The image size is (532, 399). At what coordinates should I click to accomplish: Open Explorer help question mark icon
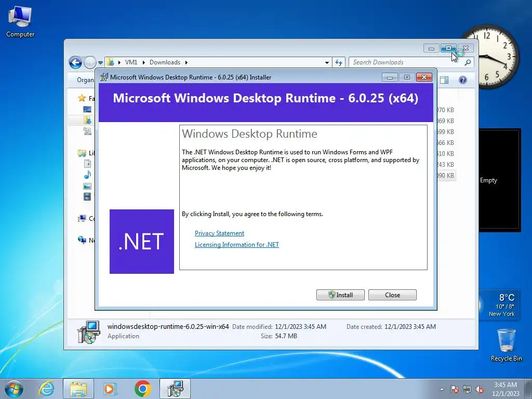click(463, 79)
